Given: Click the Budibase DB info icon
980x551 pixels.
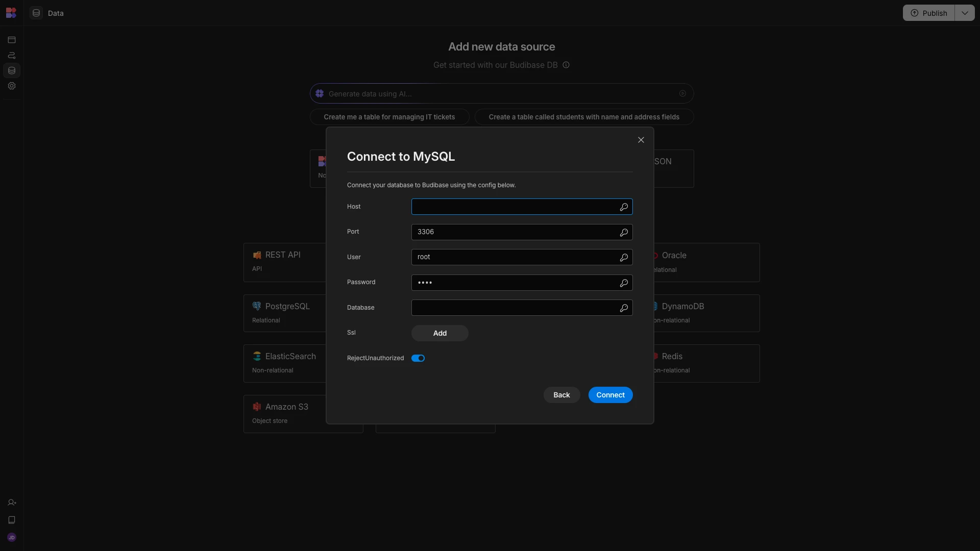Looking at the screenshot, I should click(566, 65).
